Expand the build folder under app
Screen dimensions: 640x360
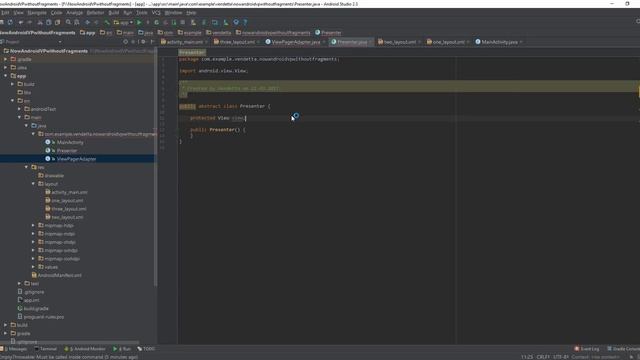point(12,84)
